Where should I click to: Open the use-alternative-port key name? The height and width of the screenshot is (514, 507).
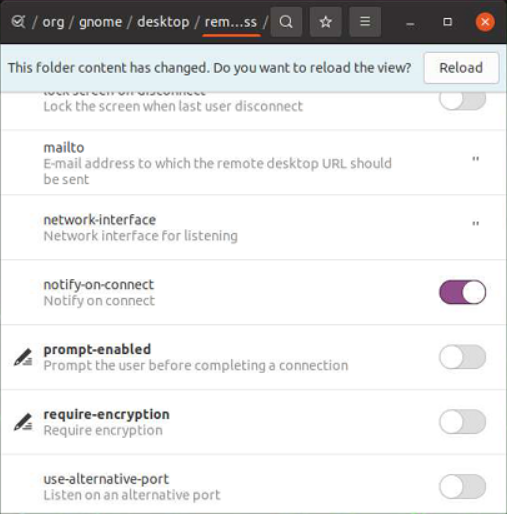coord(106,479)
